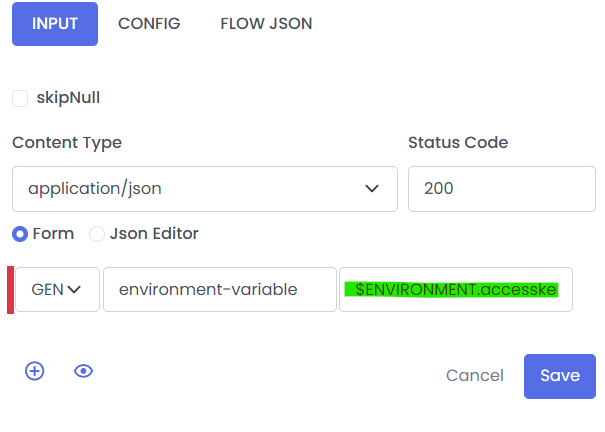Click the add row plus icon
Viewport: 605px width, 432px height.
click(x=35, y=371)
